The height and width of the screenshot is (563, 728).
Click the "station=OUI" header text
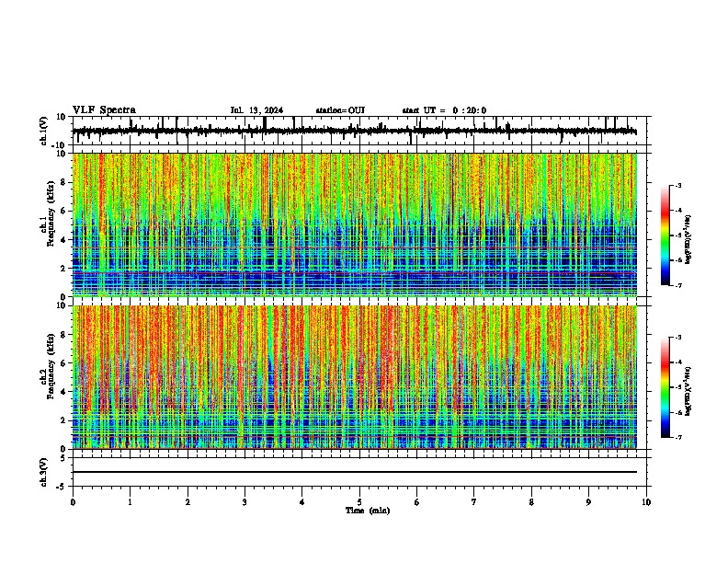340,110
